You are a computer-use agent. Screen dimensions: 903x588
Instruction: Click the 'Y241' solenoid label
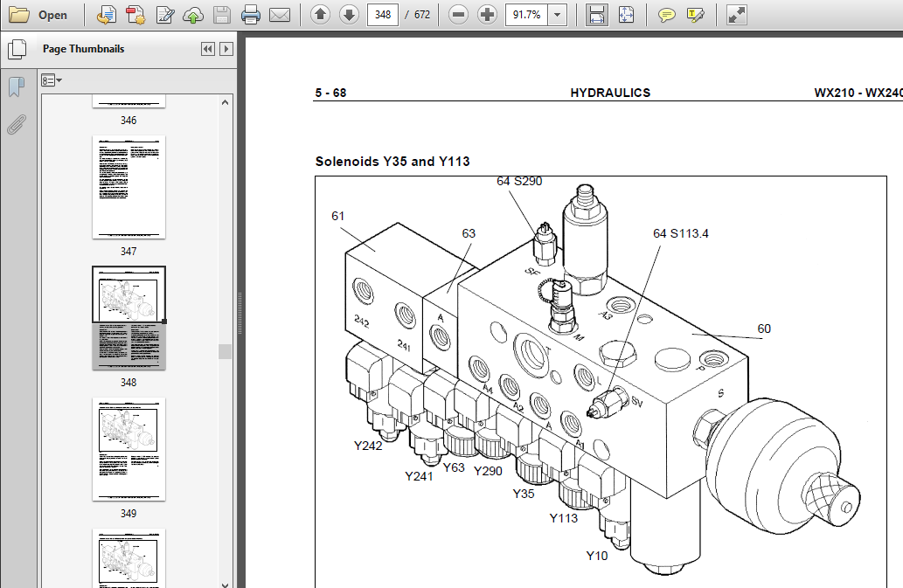[x=419, y=476]
